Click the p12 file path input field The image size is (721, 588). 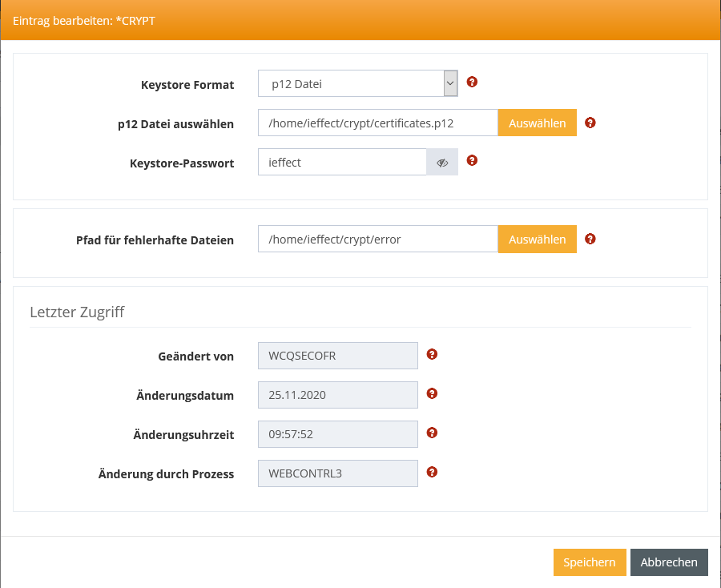click(x=377, y=123)
